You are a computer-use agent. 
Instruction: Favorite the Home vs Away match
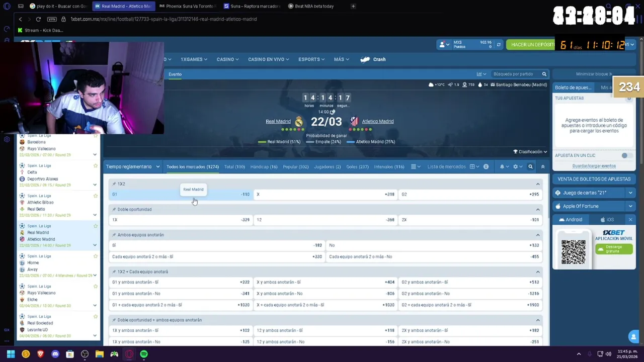tap(95, 256)
